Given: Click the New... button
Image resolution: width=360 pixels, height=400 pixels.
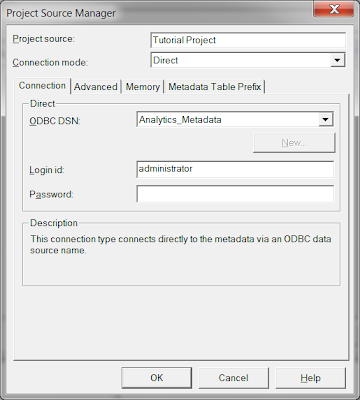Looking at the screenshot, I should click(294, 143).
